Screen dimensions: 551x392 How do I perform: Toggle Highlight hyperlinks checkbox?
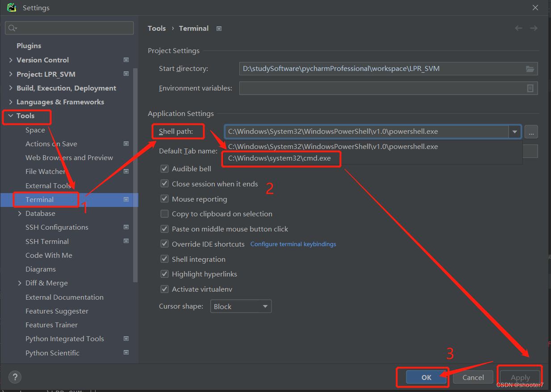[x=165, y=274]
